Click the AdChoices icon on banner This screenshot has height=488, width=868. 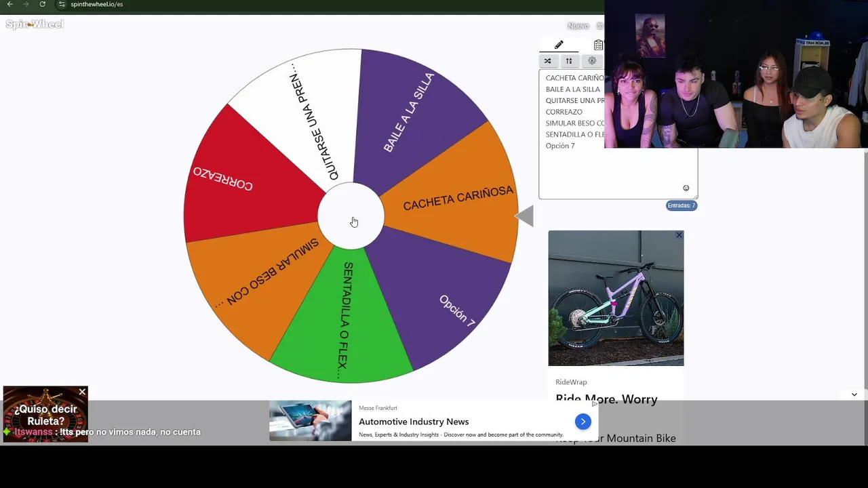point(595,404)
